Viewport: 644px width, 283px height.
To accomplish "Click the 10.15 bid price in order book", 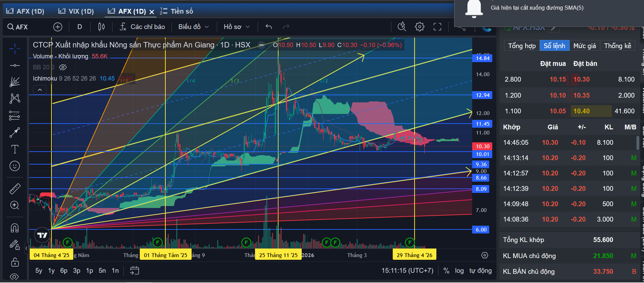I will 558,80.
